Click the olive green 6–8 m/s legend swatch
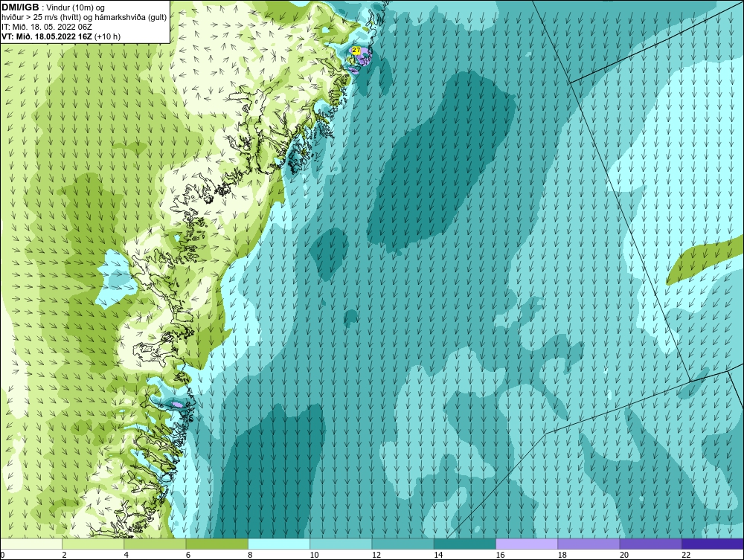This screenshot has height=560, width=744. tap(217, 544)
